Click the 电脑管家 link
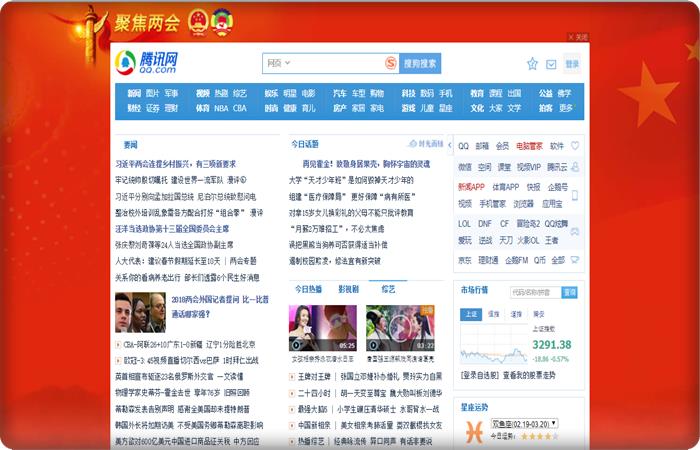This screenshot has height=450, width=700. point(529,146)
